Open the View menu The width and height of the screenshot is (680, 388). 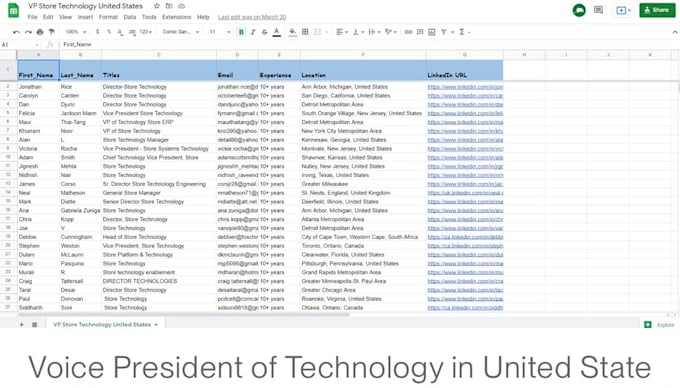click(x=65, y=17)
